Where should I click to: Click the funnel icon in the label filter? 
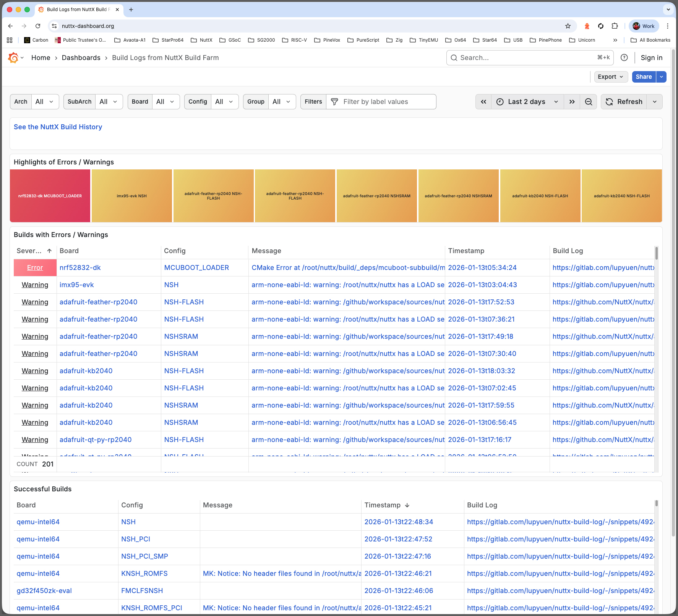(x=334, y=102)
